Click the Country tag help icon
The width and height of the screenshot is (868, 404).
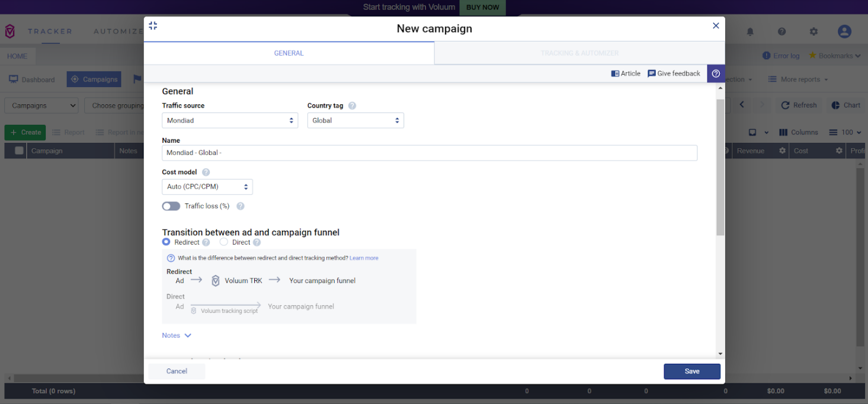[352, 106]
